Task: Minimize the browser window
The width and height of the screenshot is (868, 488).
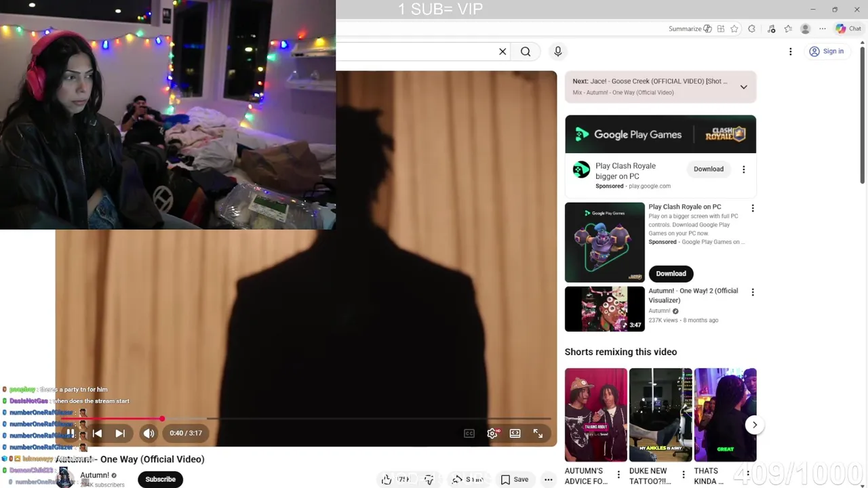Action: click(812, 9)
